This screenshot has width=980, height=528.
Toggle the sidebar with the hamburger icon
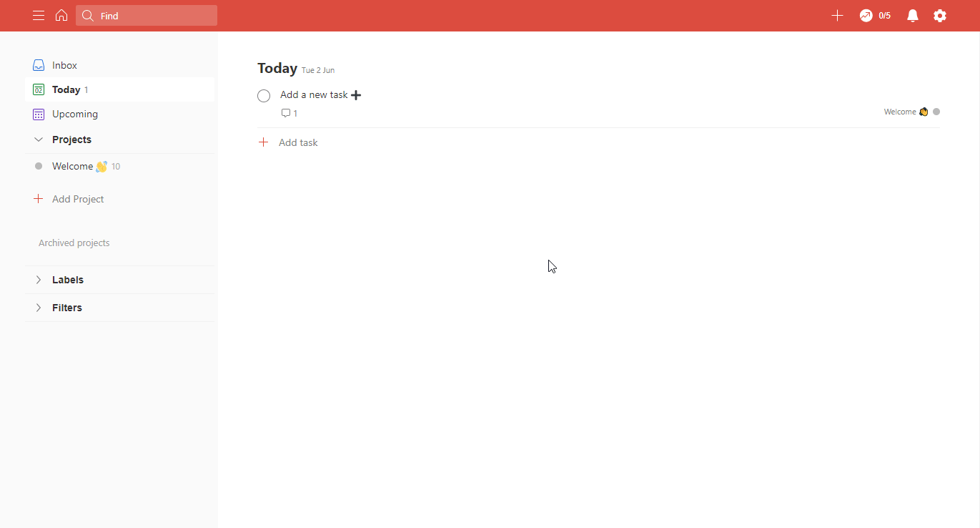(38, 15)
